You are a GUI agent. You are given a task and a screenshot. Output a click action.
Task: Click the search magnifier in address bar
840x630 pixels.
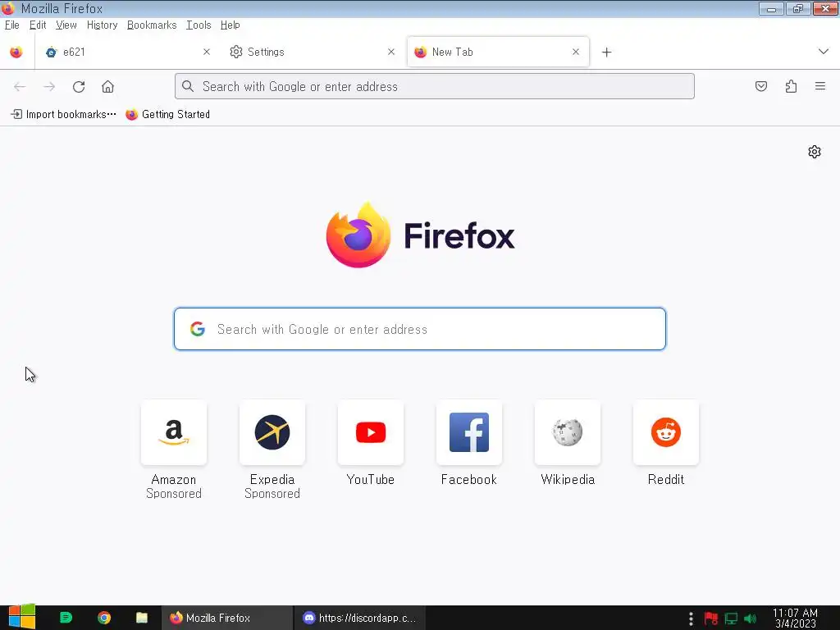coord(188,86)
